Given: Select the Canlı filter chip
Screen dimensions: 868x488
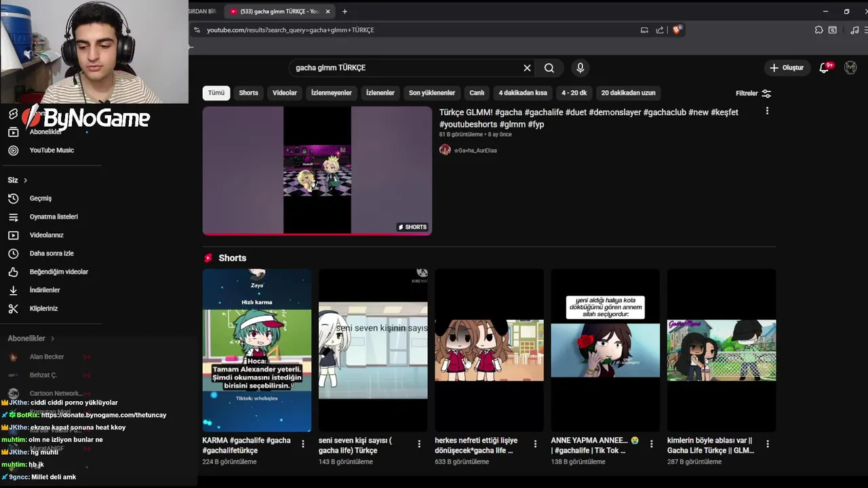Looking at the screenshot, I should coord(477,93).
